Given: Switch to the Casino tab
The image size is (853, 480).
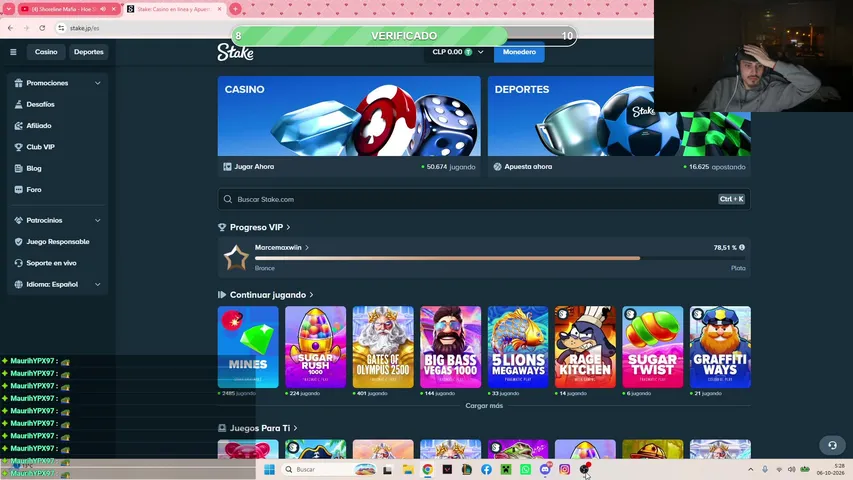Looking at the screenshot, I should click(x=46, y=52).
